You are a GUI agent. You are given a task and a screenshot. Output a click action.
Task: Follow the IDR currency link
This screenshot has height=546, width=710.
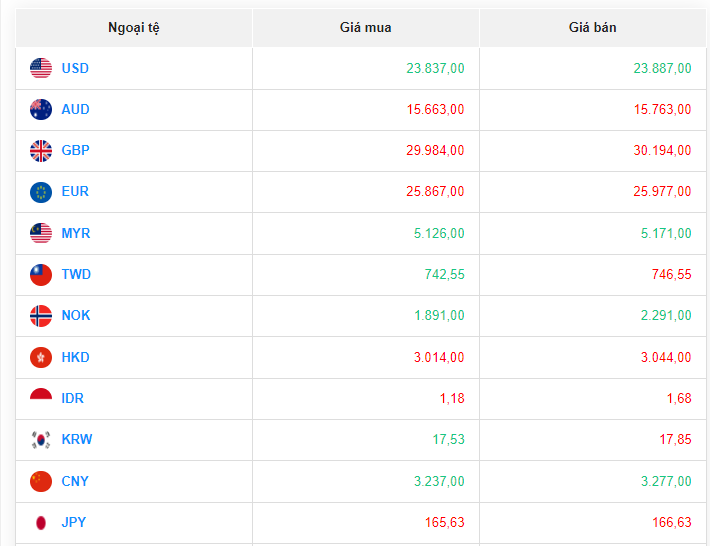point(73,398)
